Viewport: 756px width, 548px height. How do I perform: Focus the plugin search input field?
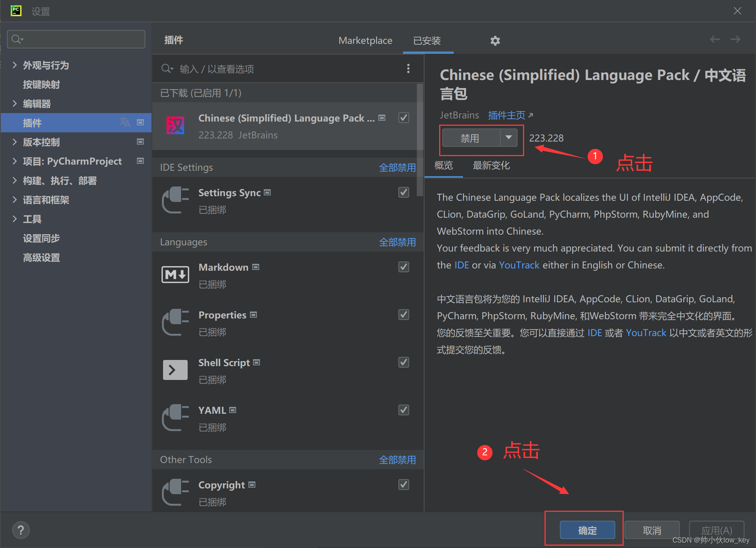285,68
